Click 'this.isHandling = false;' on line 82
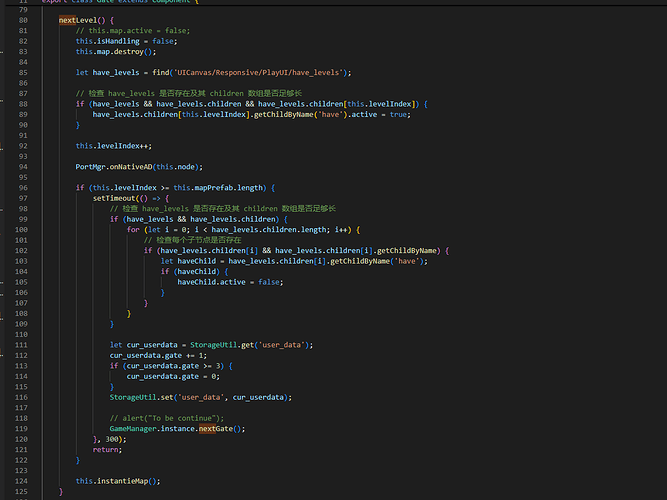This screenshot has height=500, width=667. tap(126, 41)
